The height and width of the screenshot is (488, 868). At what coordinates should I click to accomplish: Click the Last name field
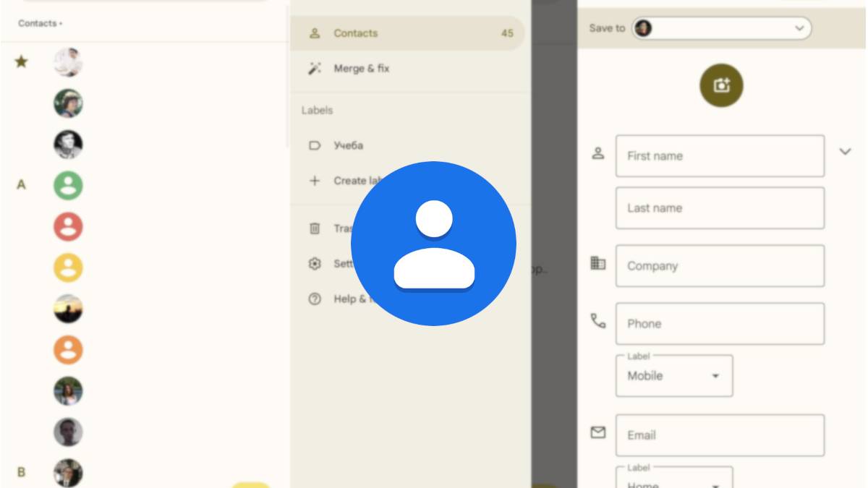[x=720, y=208]
